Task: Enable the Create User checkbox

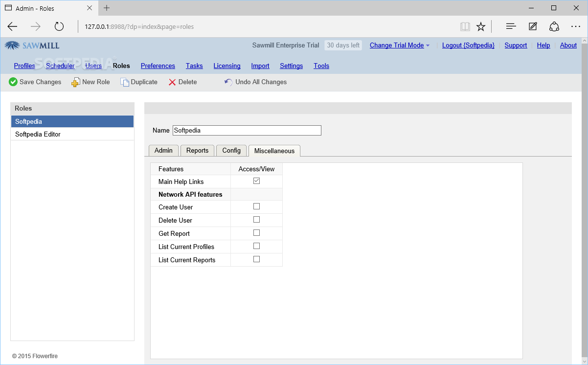Action: [x=256, y=206]
